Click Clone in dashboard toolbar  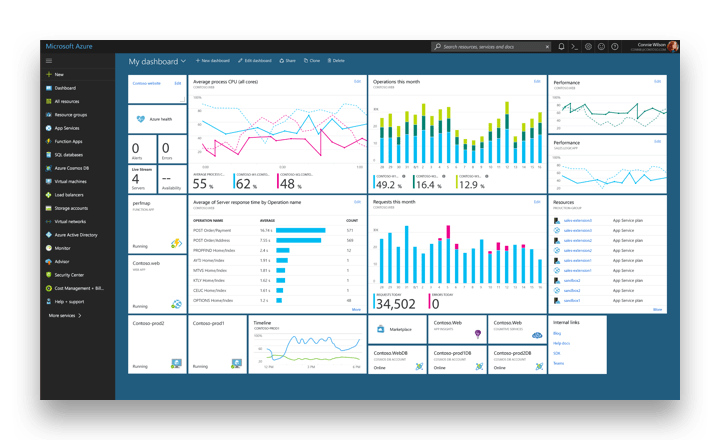[312, 61]
